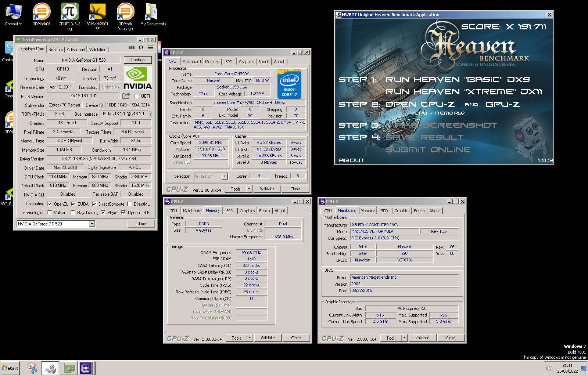This screenshot has width=588, height=376.
Task: Toggle PhysX checkbox
Action: click(103, 212)
